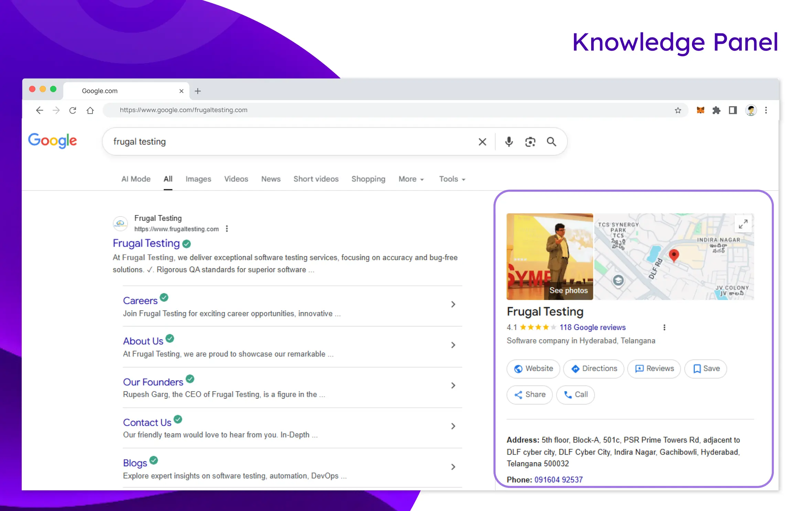Click the map preview in knowledge panel
Viewport: 812px width, 511px height.
coord(674,256)
